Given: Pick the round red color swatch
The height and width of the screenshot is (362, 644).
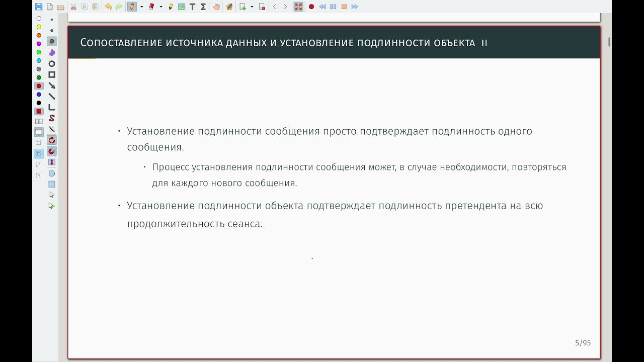Looking at the screenshot, I should tap(39, 86).
